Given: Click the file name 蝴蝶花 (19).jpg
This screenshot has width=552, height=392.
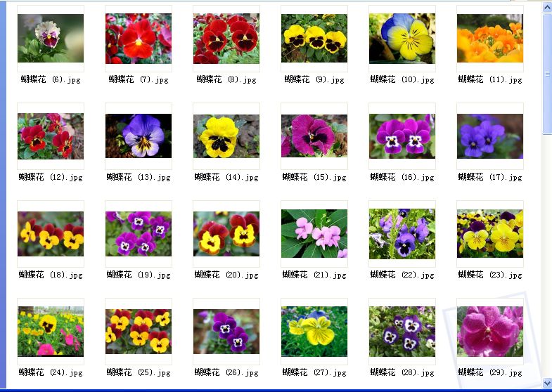Looking at the screenshot, I should [x=139, y=275].
